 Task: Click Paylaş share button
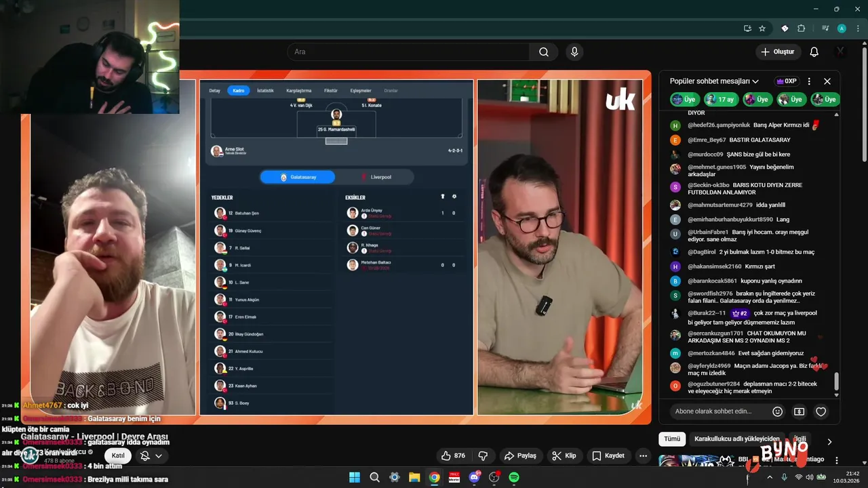point(520,455)
